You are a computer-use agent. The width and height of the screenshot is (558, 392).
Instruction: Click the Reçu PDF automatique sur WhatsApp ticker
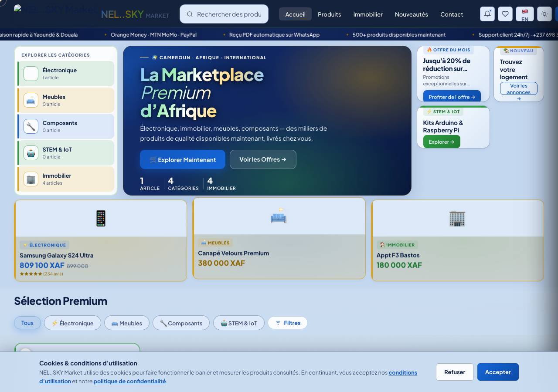pyautogui.click(x=274, y=35)
